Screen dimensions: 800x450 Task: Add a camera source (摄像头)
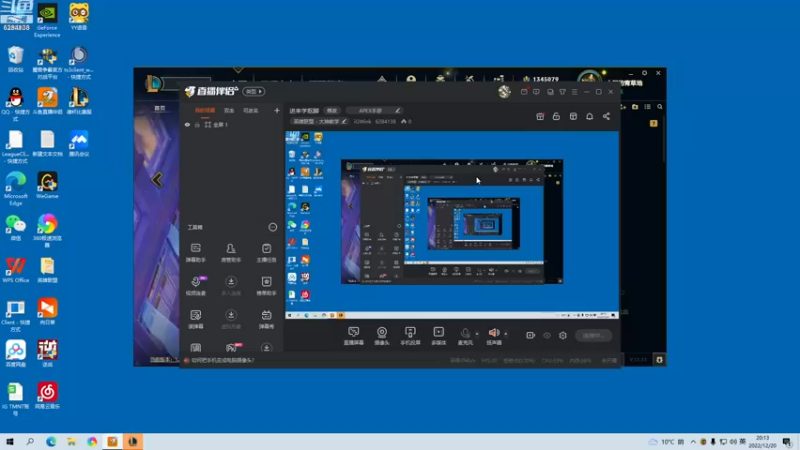tap(382, 336)
